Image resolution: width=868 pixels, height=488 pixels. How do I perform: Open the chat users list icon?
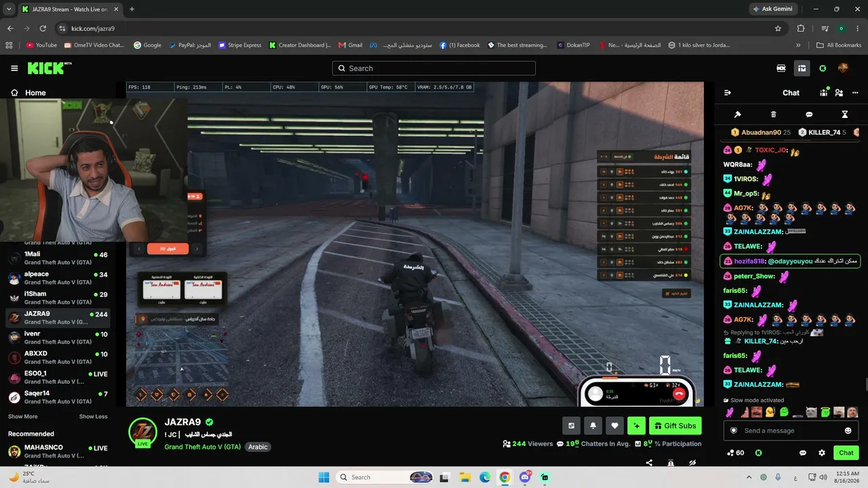(839, 93)
